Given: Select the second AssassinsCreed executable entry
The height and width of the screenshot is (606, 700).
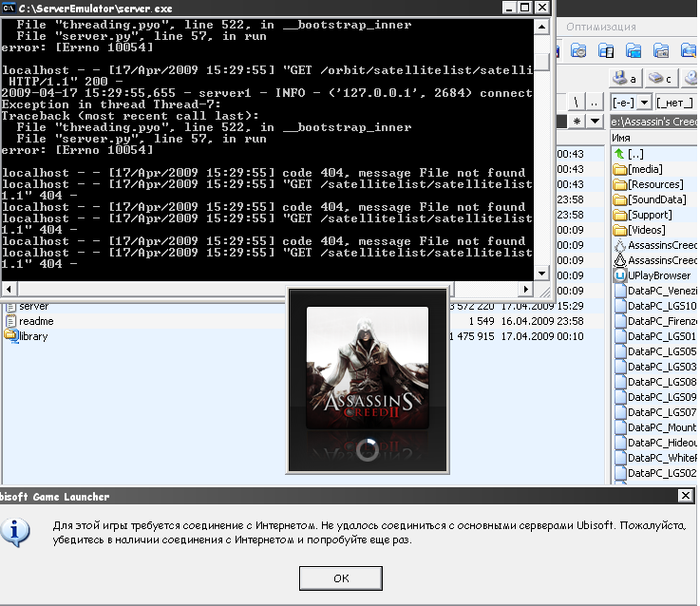Looking at the screenshot, I should [655, 260].
